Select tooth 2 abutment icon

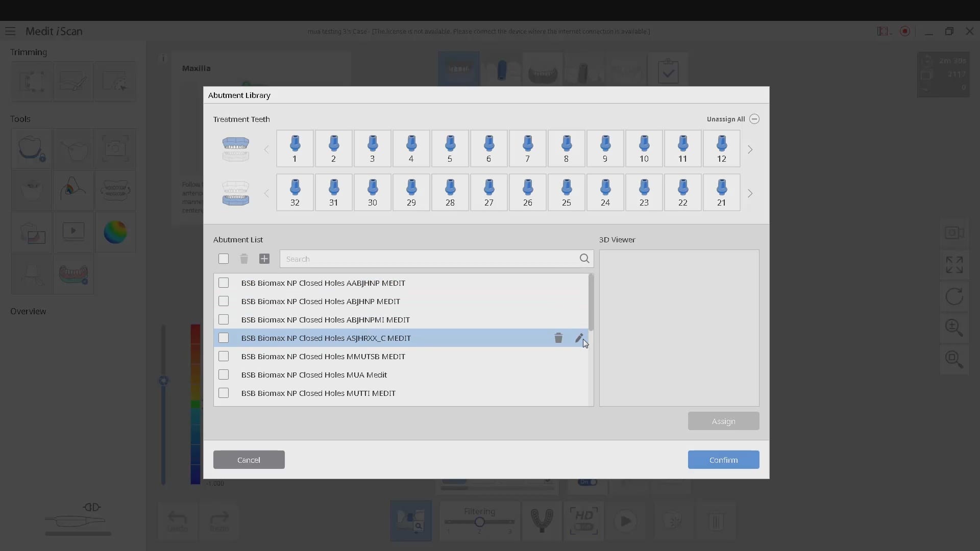point(333,148)
